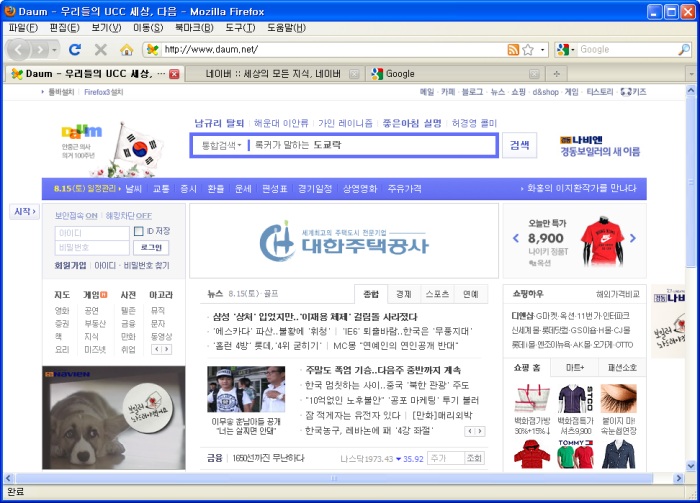Click the 아이디 input field
Image resolution: width=700 pixels, height=503 pixels.
point(92,233)
